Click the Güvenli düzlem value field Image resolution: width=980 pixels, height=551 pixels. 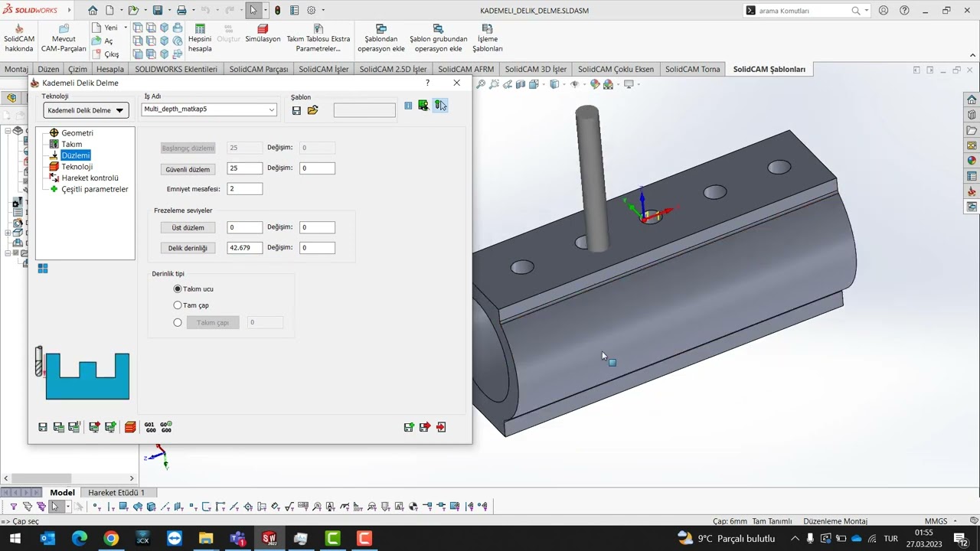pos(245,168)
